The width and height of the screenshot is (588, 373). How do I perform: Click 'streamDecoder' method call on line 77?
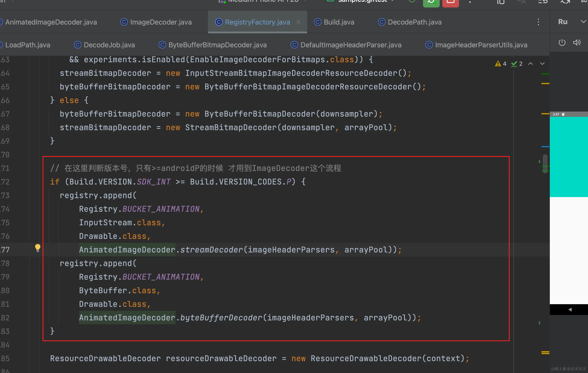(x=212, y=250)
